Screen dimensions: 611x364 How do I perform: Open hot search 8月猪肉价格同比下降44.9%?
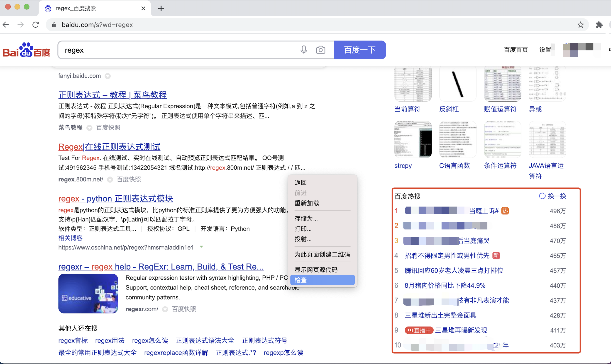445,286
